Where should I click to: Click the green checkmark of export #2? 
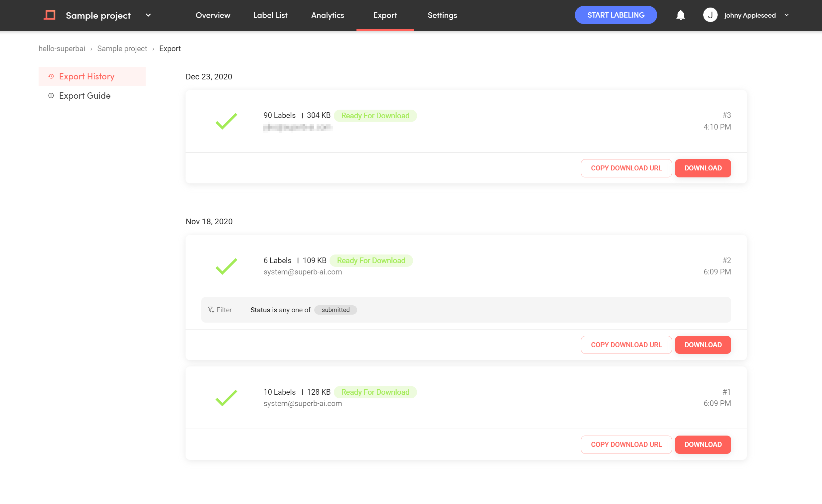pyautogui.click(x=226, y=266)
